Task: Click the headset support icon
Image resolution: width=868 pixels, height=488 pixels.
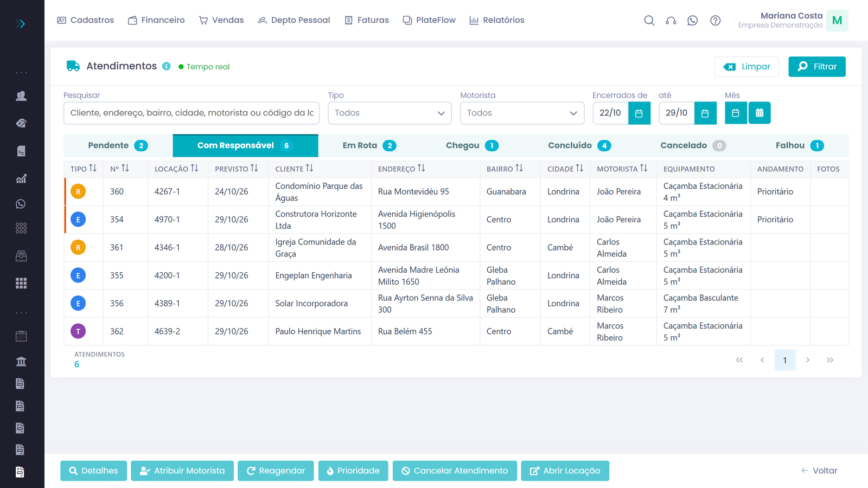Action: (x=671, y=21)
